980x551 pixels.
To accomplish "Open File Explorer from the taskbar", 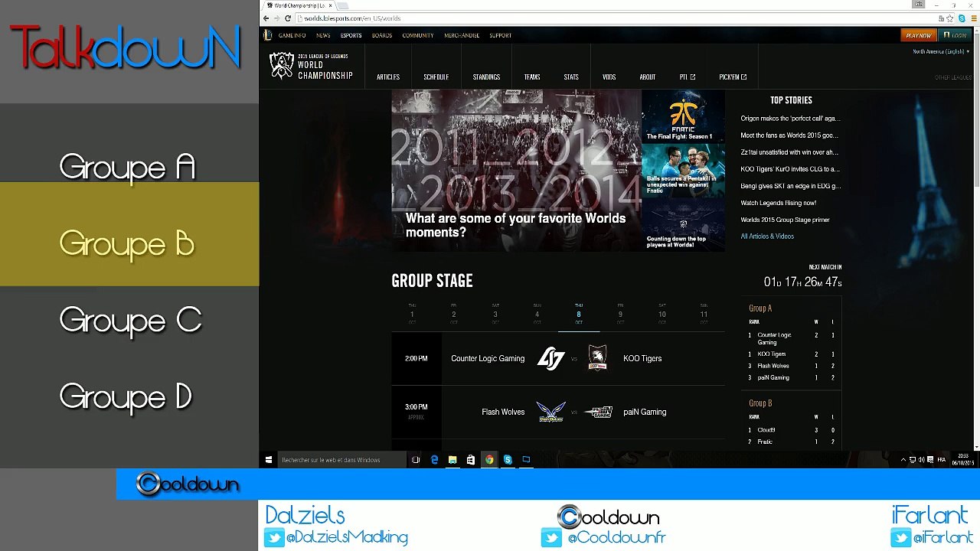I will 452,460.
